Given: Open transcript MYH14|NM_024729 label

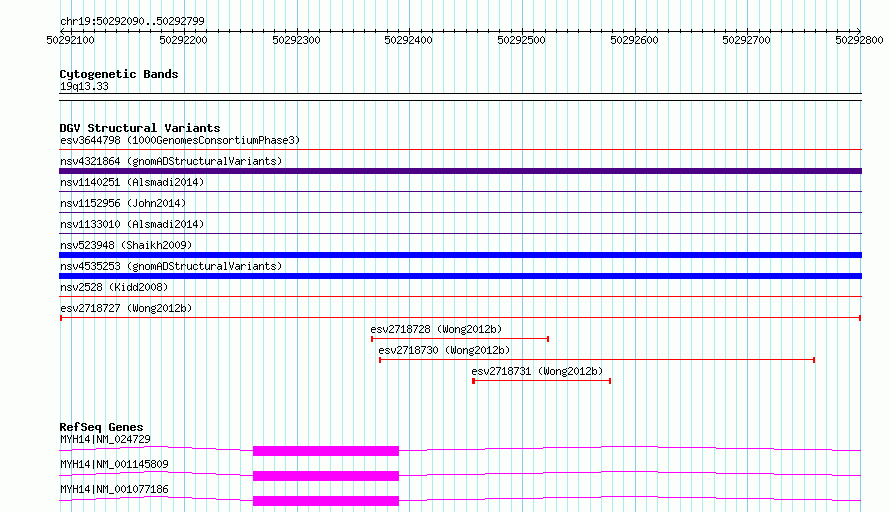Looking at the screenshot, I should tap(105, 439).
